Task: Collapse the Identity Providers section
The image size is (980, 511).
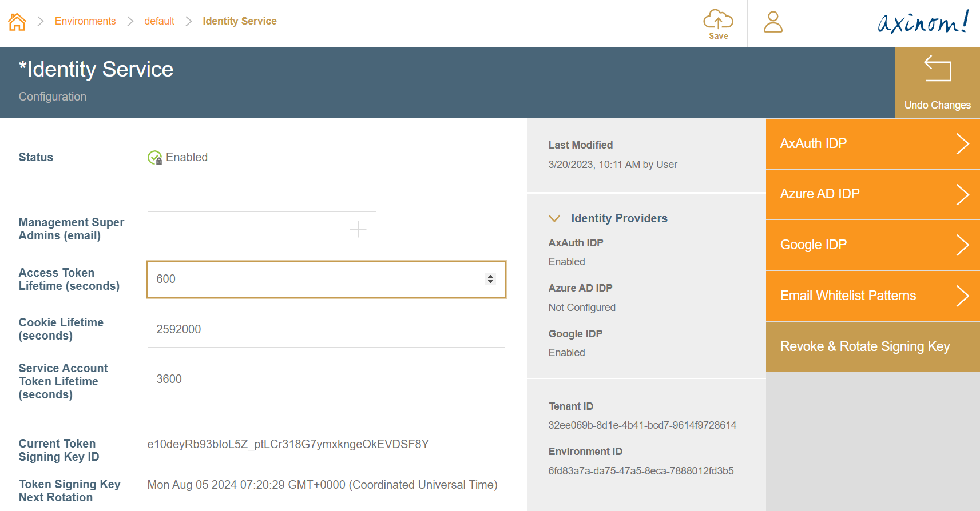Action: point(554,218)
